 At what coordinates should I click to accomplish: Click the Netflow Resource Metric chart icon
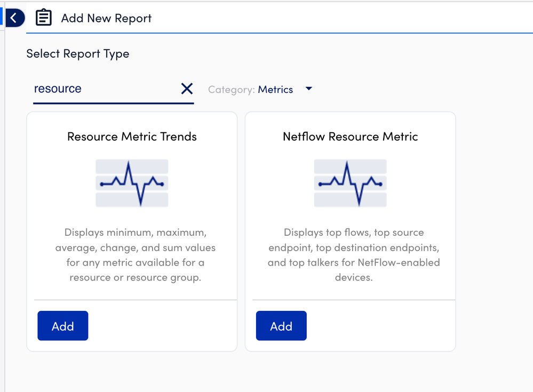pos(350,183)
